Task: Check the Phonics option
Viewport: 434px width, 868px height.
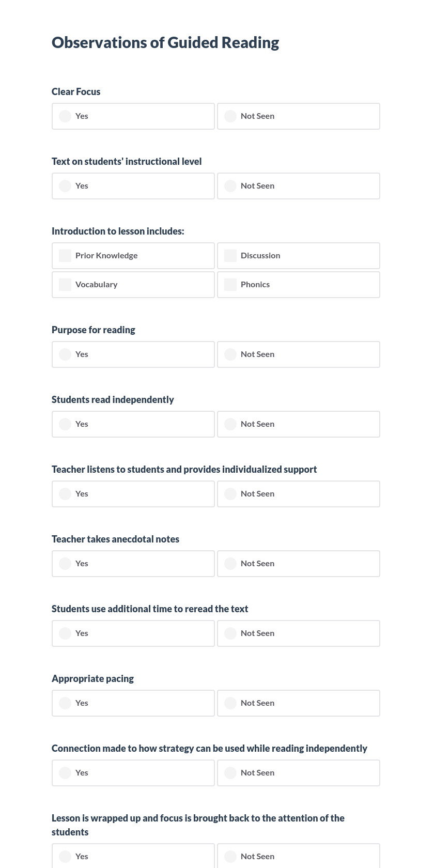Action: [x=230, y=285]
